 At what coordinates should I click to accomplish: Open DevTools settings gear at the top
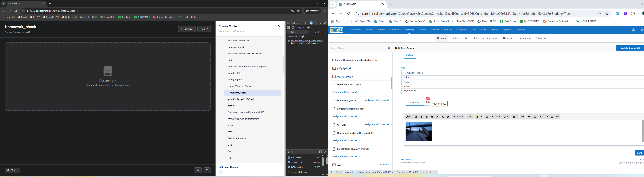(316, 23)
